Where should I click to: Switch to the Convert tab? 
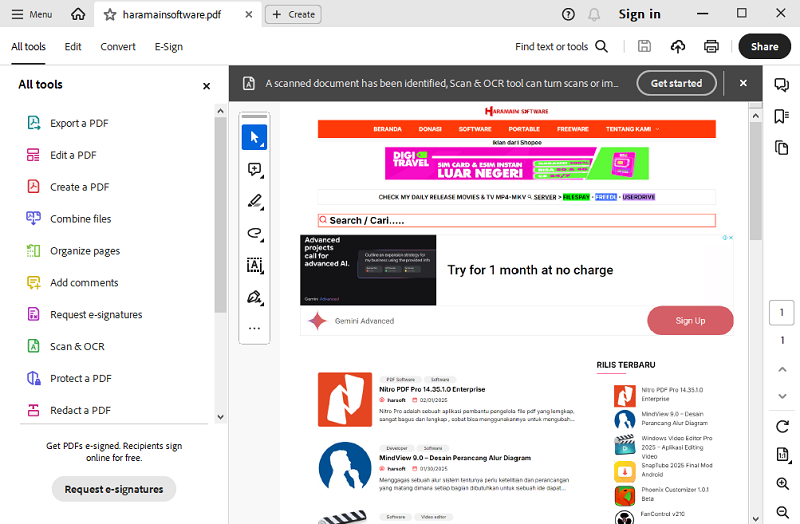pos(118,47)
